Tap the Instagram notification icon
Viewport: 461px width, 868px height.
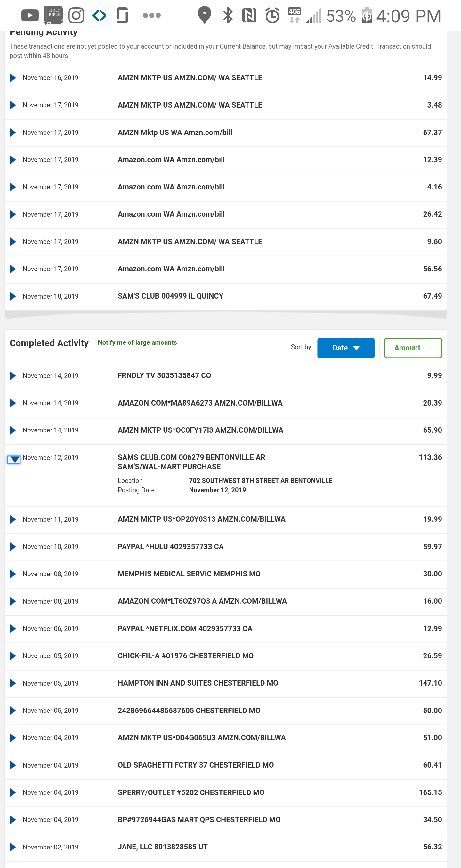pyautogui.click(x=76, y=15)
